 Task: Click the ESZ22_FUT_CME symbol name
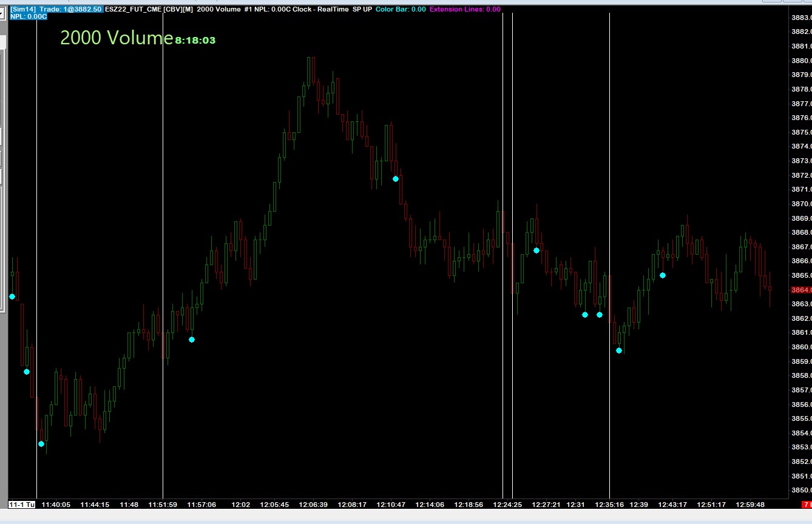coord(133,9)
